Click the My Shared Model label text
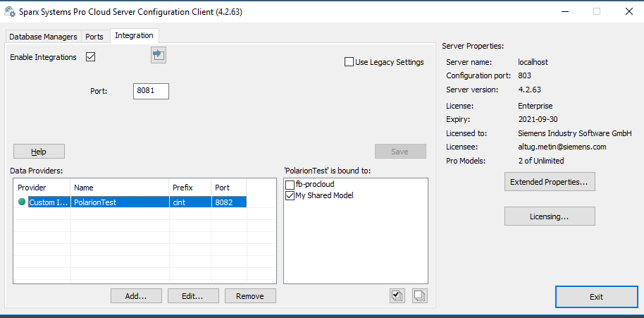 (x=324, y=195)
